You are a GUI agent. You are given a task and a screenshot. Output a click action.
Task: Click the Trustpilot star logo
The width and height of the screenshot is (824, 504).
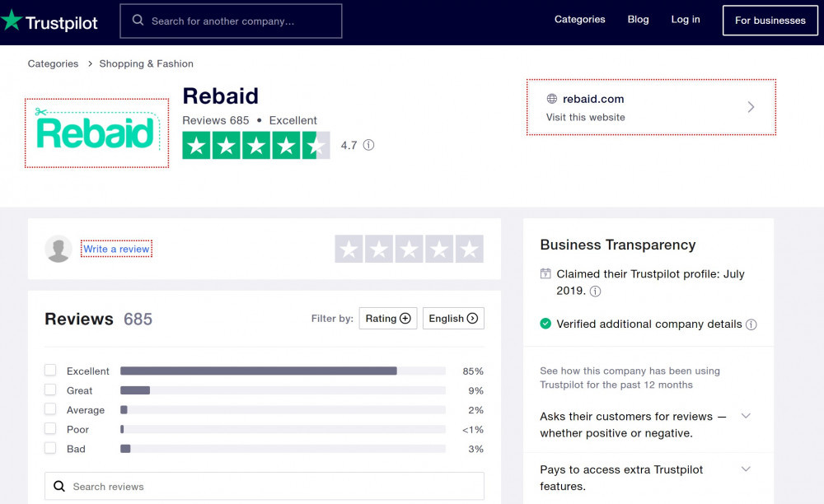pyautogui.click(x=12, y=20)
